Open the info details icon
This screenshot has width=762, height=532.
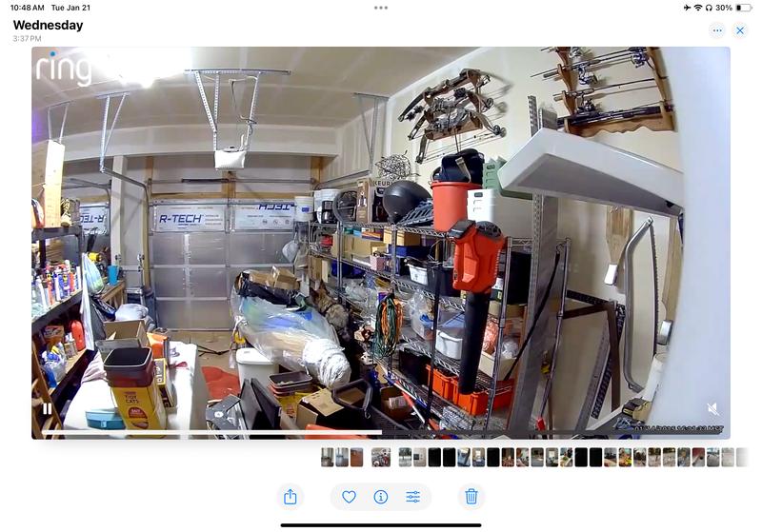coord(380,497)
